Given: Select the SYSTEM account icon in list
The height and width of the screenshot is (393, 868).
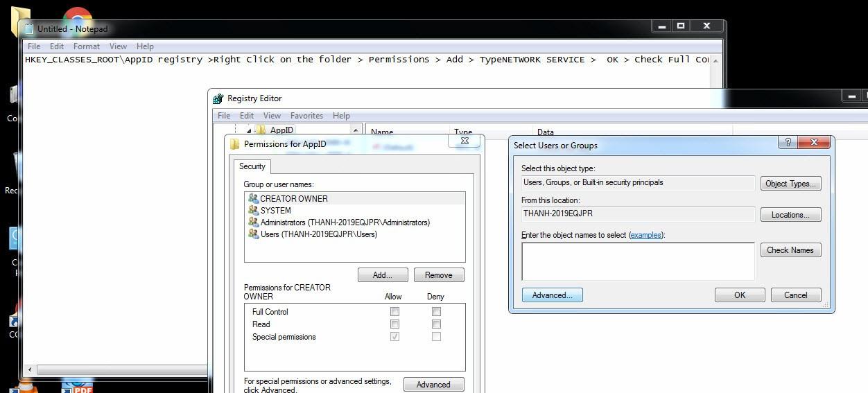Looking at the screenshot, I should [x=253, y=211].
